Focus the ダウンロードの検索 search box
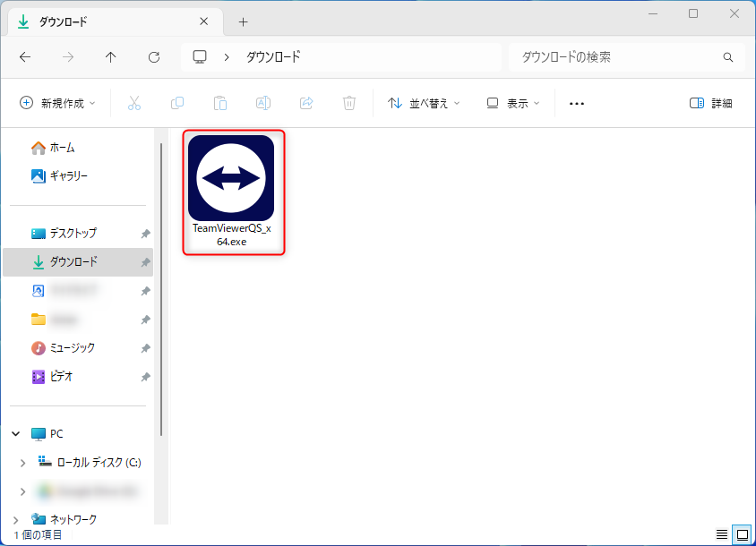The width and height of the screenshot is (756, 546). [x=627, y=57]
